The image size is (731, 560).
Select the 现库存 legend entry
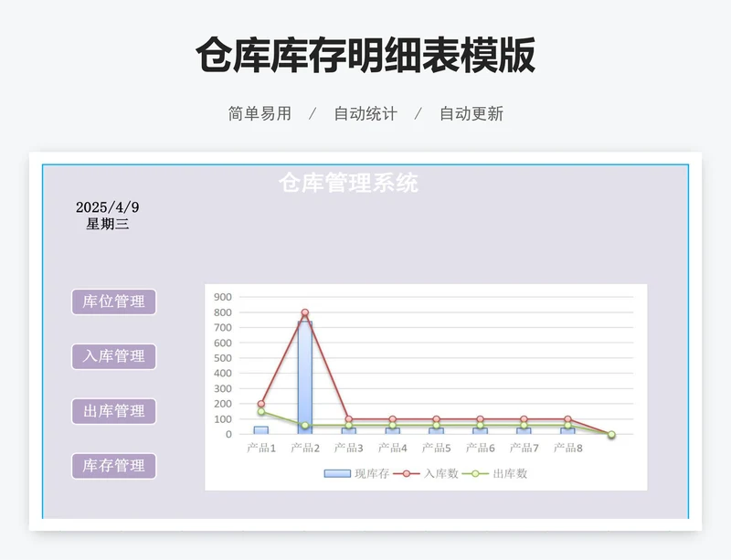click(356, 474)
